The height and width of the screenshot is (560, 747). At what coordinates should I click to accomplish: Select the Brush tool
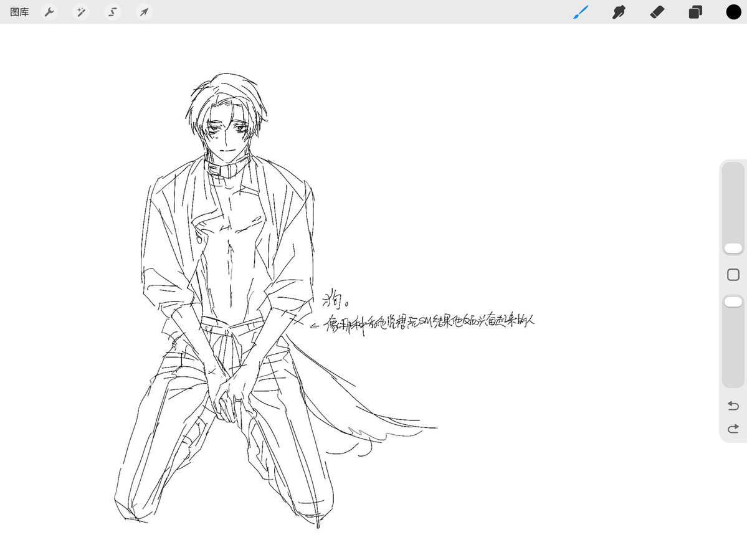click(581, 12)
